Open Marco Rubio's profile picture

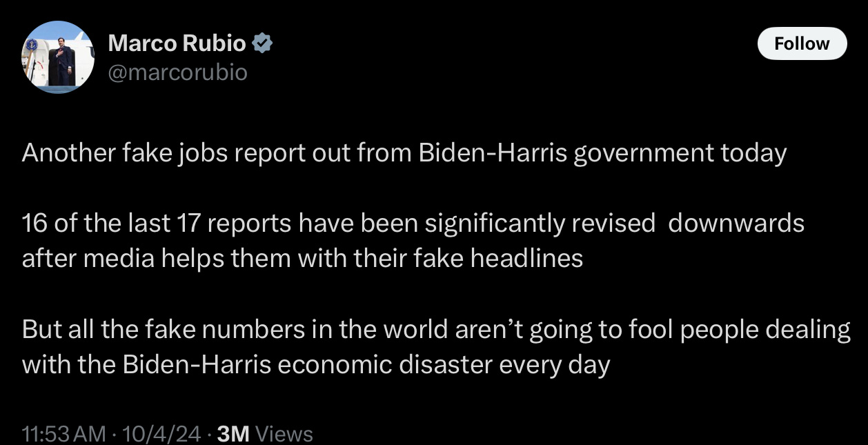tap(58, 57)
